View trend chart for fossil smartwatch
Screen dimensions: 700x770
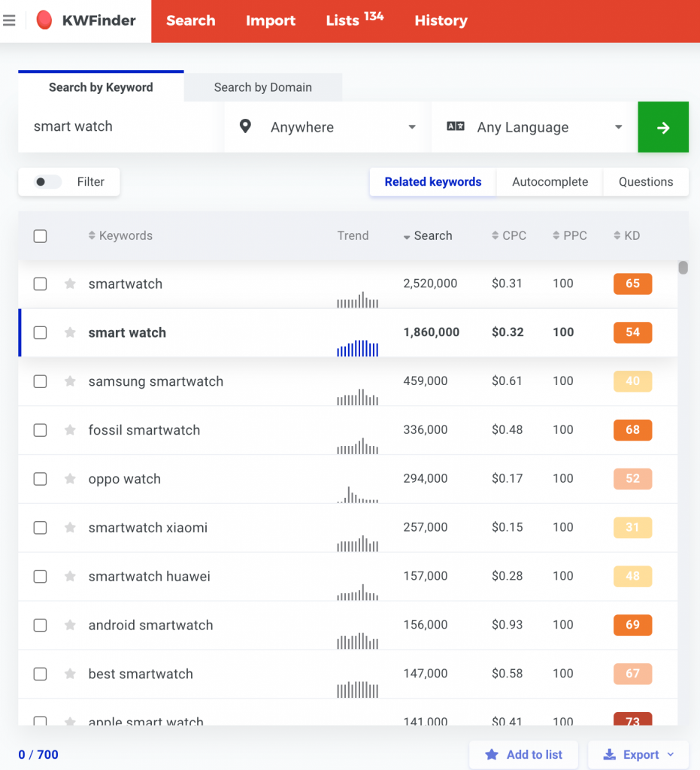click(x=357, y=445)
